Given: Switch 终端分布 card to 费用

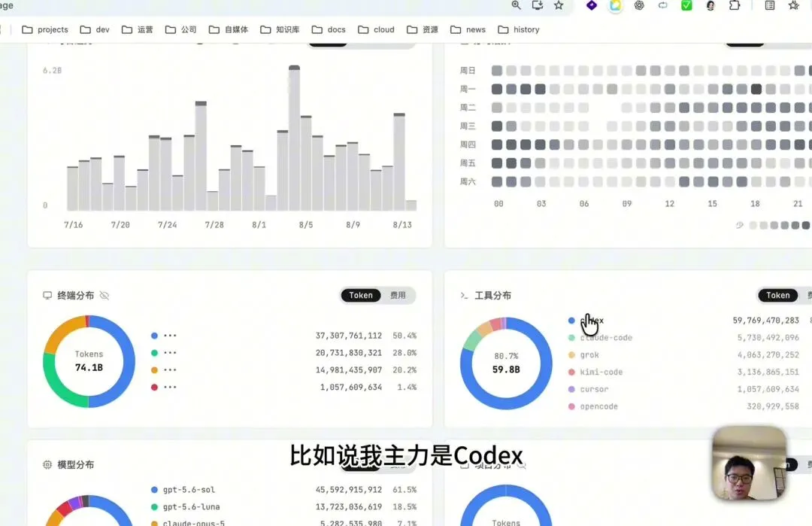Looking at the screenshot, I should (398, 296).
